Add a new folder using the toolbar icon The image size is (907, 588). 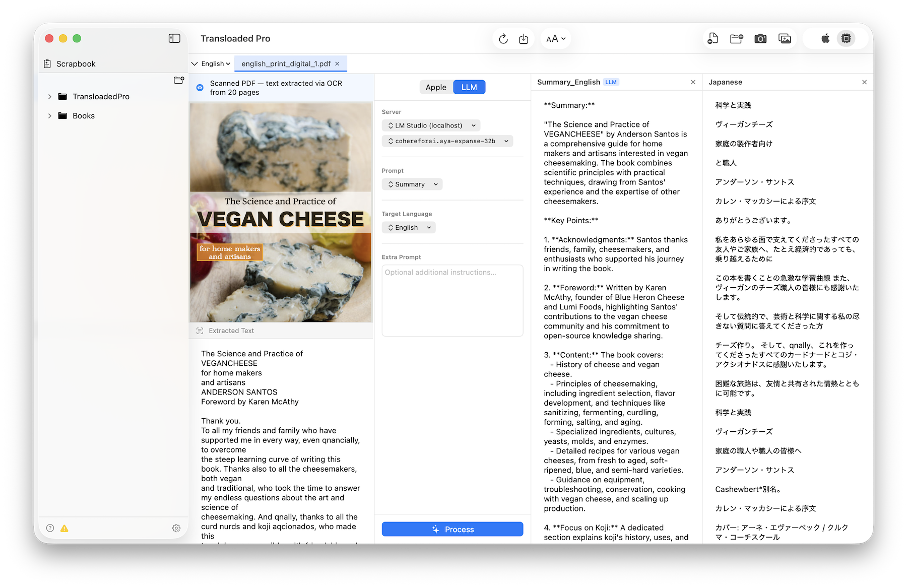tap(736, 38)
